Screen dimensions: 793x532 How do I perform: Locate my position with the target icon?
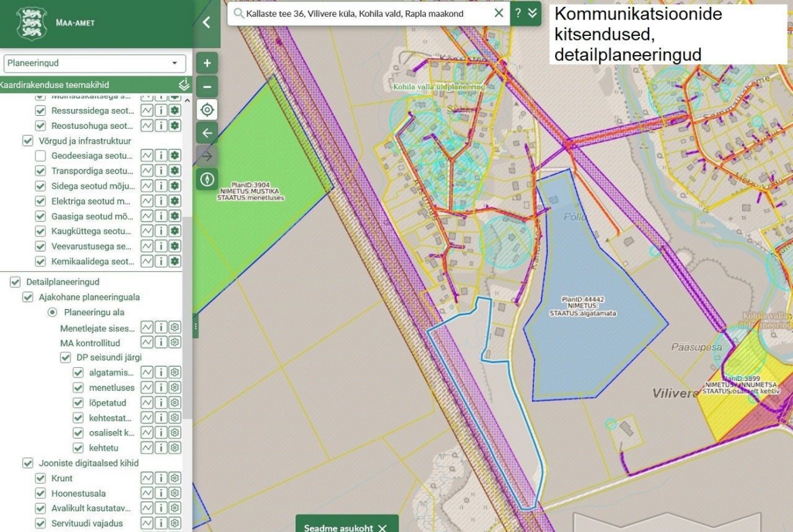(207, 110)
